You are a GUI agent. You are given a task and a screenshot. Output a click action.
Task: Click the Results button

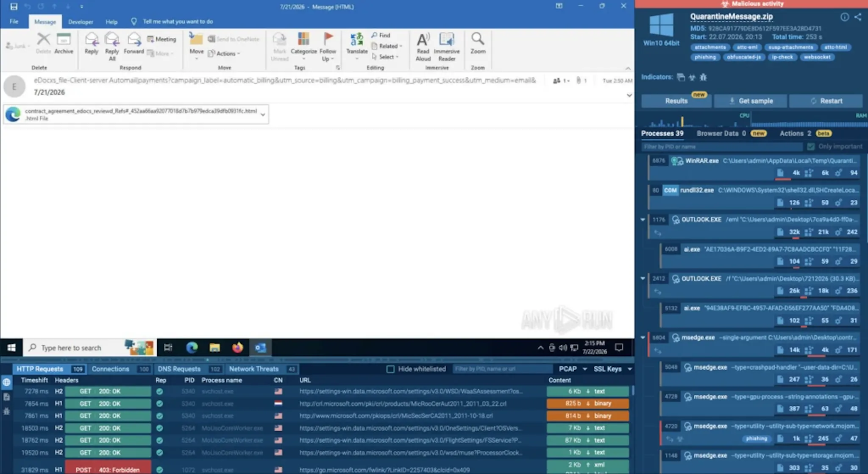coord(676,101)
